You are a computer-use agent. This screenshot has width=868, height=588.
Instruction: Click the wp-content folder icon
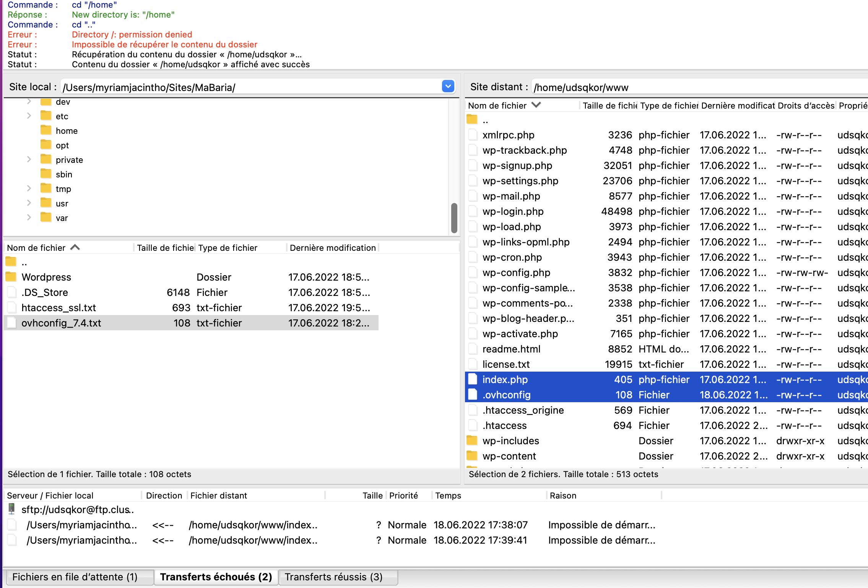(472, 456)
